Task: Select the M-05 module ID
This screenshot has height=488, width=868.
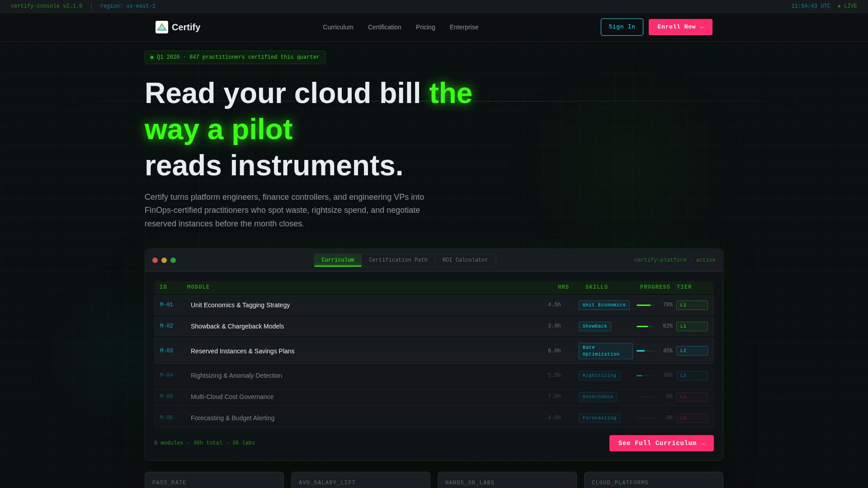Action: 166,397
